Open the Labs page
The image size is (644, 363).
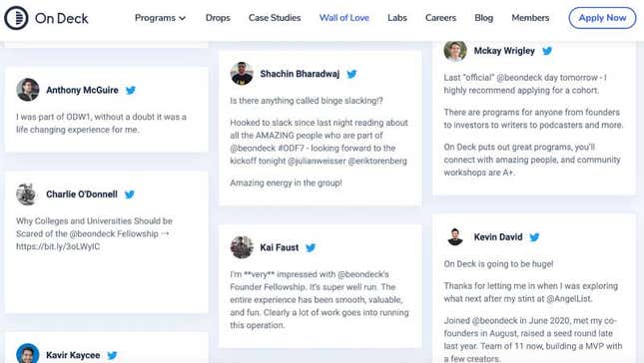coord(397,18)
